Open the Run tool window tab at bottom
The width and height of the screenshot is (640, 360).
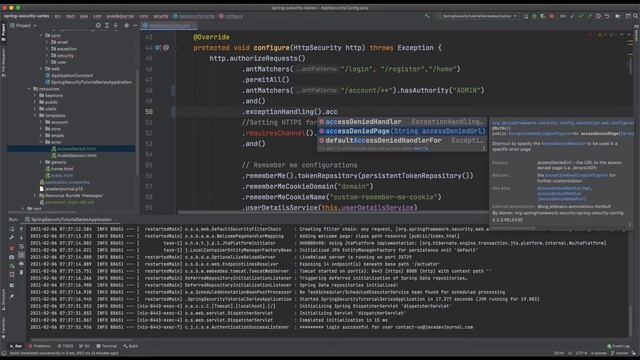click(16, 346)
